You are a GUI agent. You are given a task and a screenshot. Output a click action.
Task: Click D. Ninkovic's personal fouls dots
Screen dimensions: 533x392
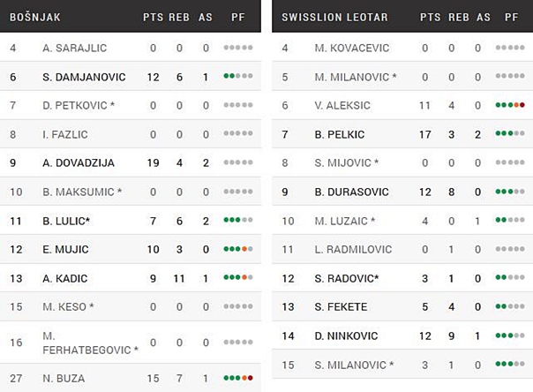[510, 336]
